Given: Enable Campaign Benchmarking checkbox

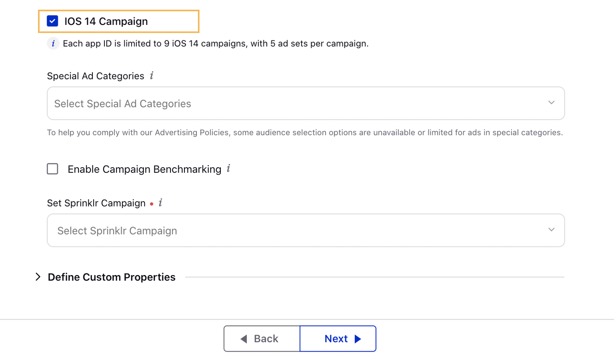Looking at the screenshot, I should 52,169.
